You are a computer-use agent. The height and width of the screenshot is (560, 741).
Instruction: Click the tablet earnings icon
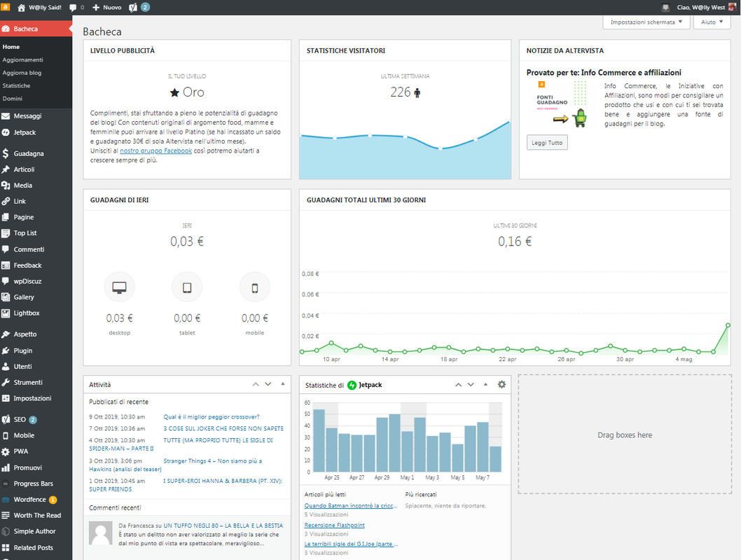coord(187,287)
